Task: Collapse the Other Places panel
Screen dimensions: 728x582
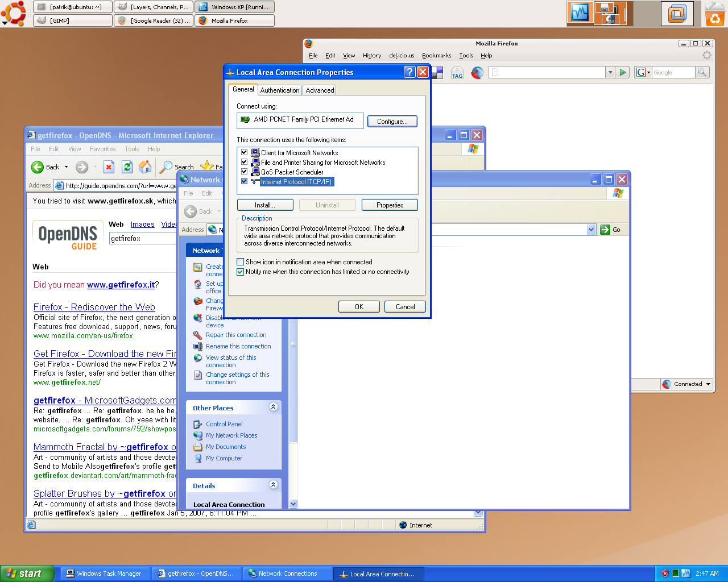Action: [273, 407]
